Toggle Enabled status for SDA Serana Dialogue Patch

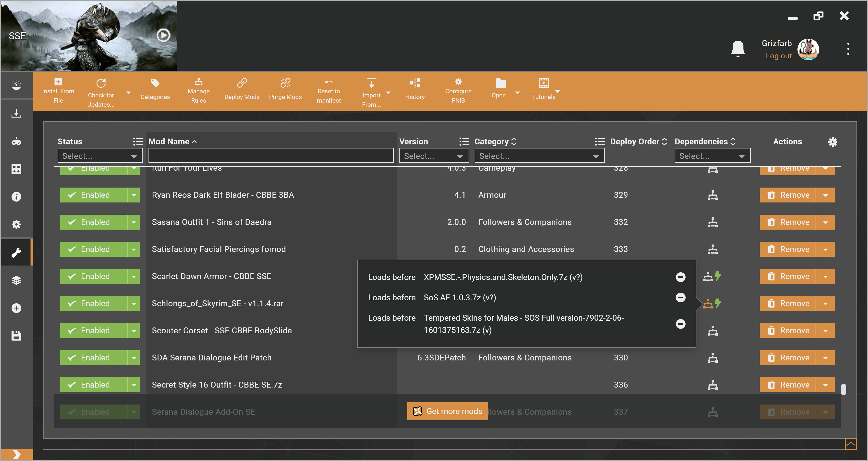pyautogui.click(x=94, y=358)
